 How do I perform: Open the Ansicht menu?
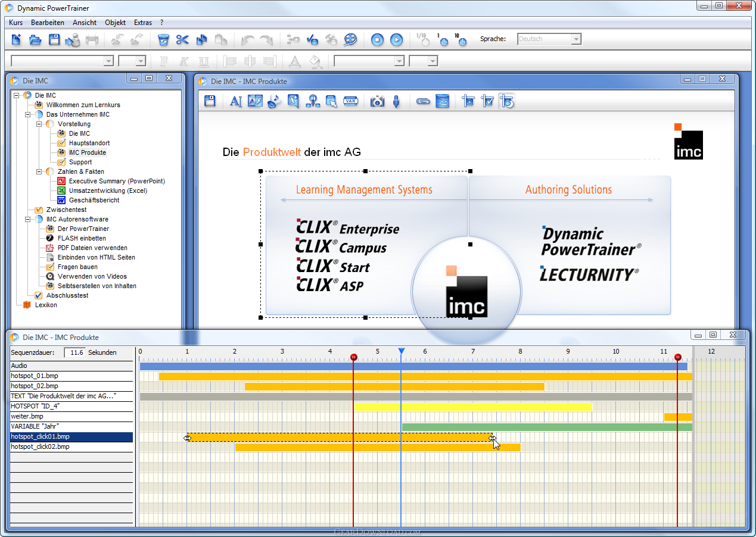(85, 23)
